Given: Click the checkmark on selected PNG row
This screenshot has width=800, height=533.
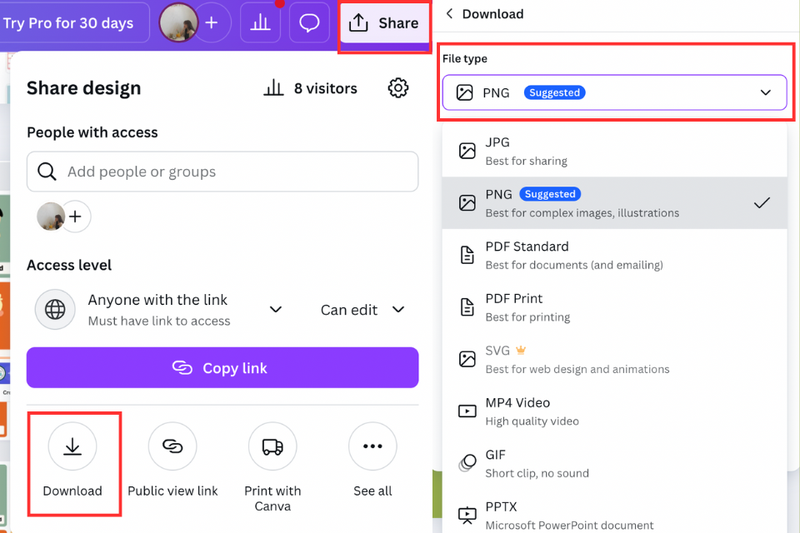Looking at the screenshot, I should tap(762, 203).
